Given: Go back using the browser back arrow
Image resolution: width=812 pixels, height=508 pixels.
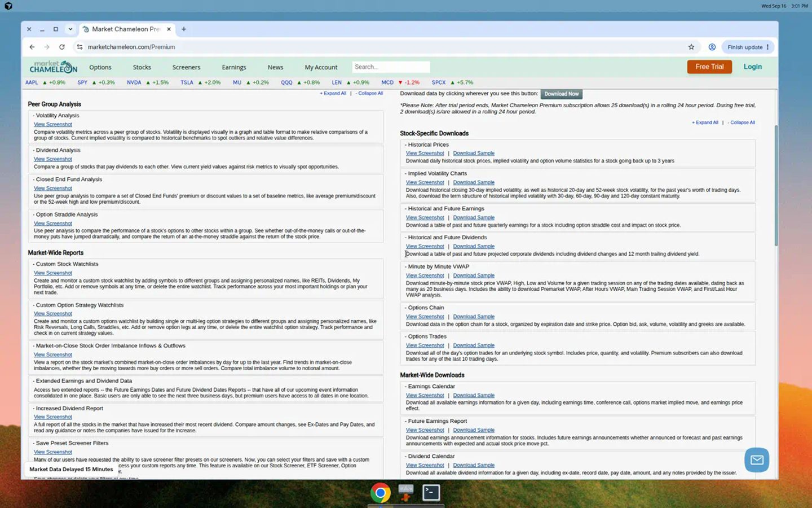Looking at the screenshot, I should click(x=32, y=47).
